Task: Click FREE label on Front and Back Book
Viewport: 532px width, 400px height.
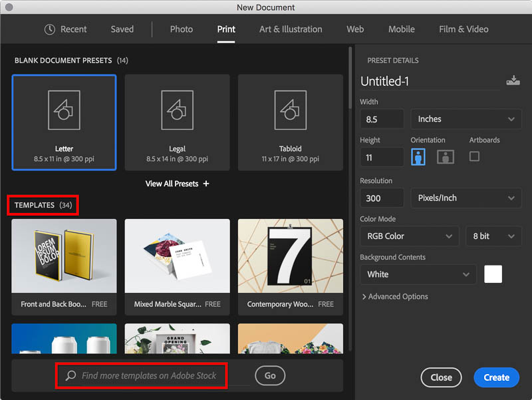Action: click(x=99, y=304)
